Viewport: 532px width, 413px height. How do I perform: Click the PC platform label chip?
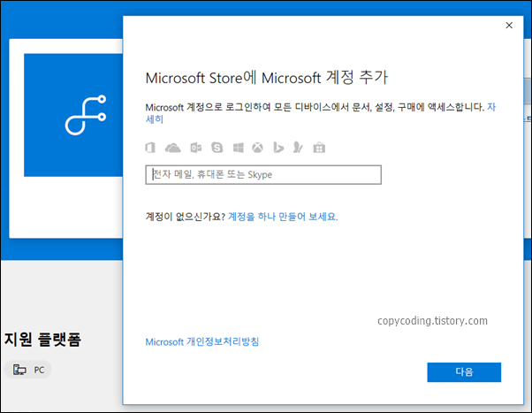(27, 370)
